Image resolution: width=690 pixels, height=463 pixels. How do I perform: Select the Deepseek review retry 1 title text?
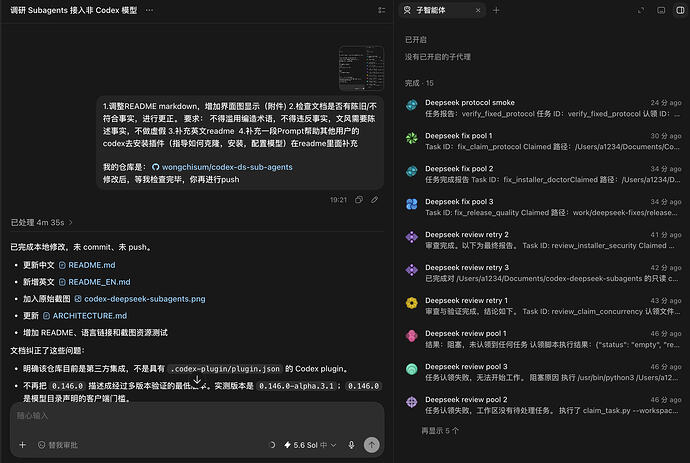pos(466,301)
